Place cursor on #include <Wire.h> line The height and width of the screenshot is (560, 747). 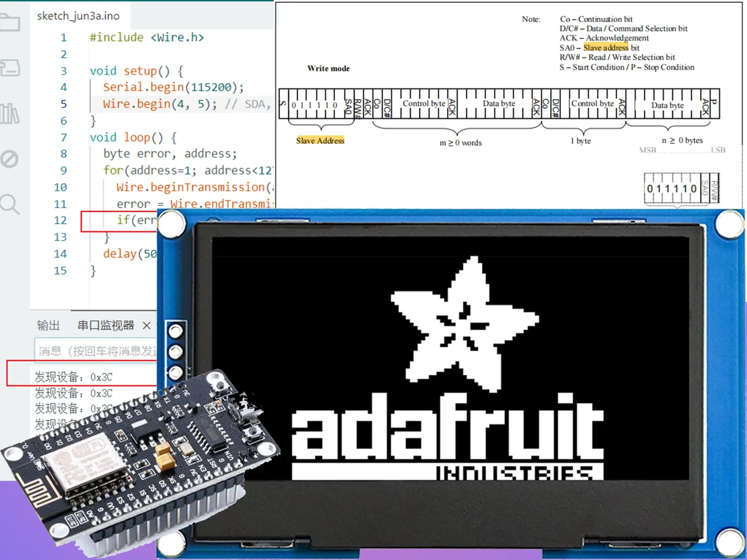tap(147, 37)
